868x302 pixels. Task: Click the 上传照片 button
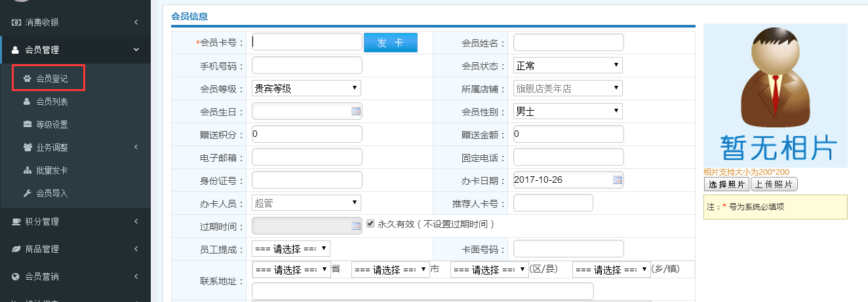pos(774,185)
